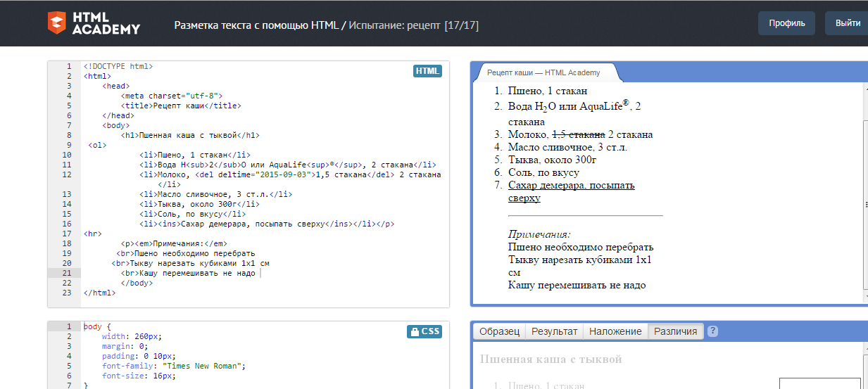
Task: Open the Профиль page
Action: (786, 23)
